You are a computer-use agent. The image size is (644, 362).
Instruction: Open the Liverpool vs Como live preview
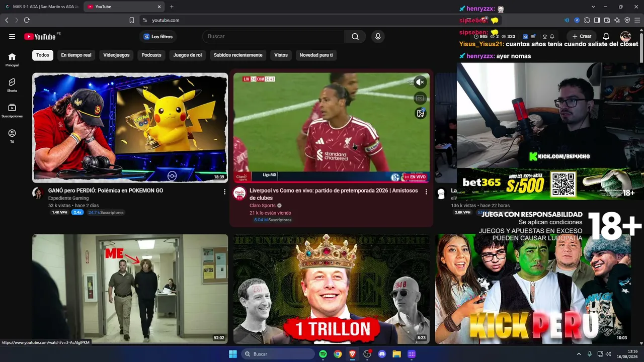click(331, 128)
